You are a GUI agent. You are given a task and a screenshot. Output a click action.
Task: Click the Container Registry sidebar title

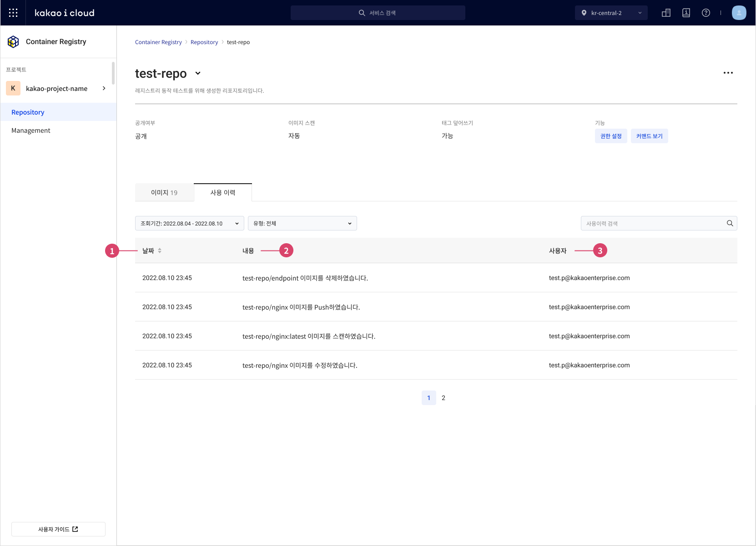(56, 41)
